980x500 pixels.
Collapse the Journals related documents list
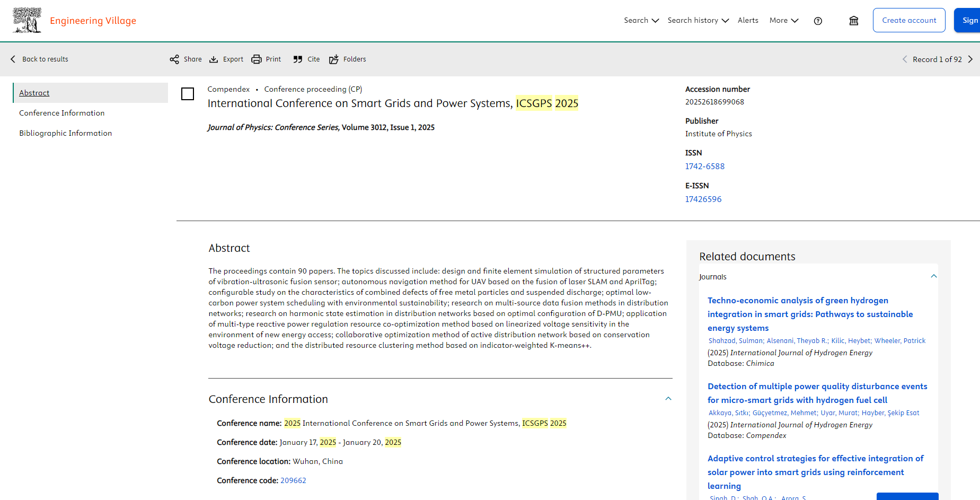coord(933,276)
